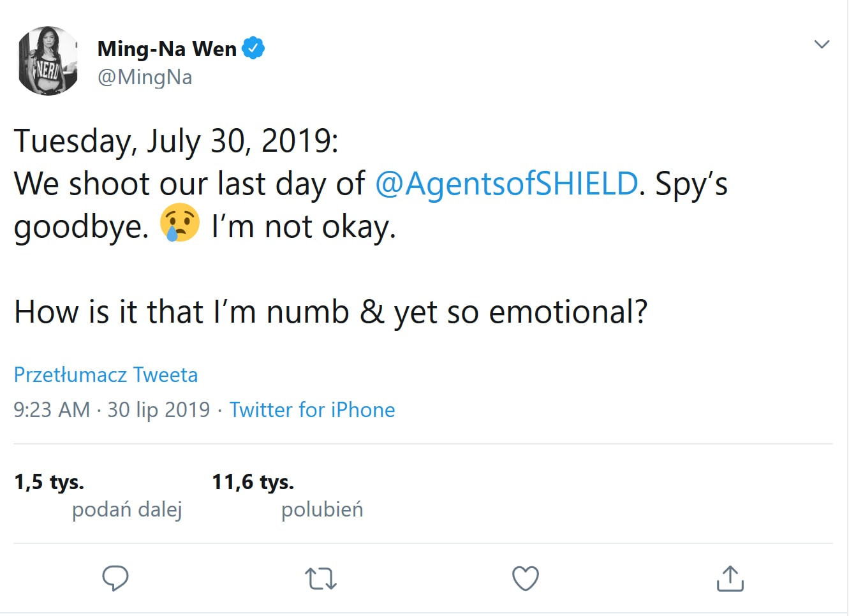Viewport: 856px width, 616px height.
Task: Click the Twitter for iPhone source link
Action: coord(312,409)
